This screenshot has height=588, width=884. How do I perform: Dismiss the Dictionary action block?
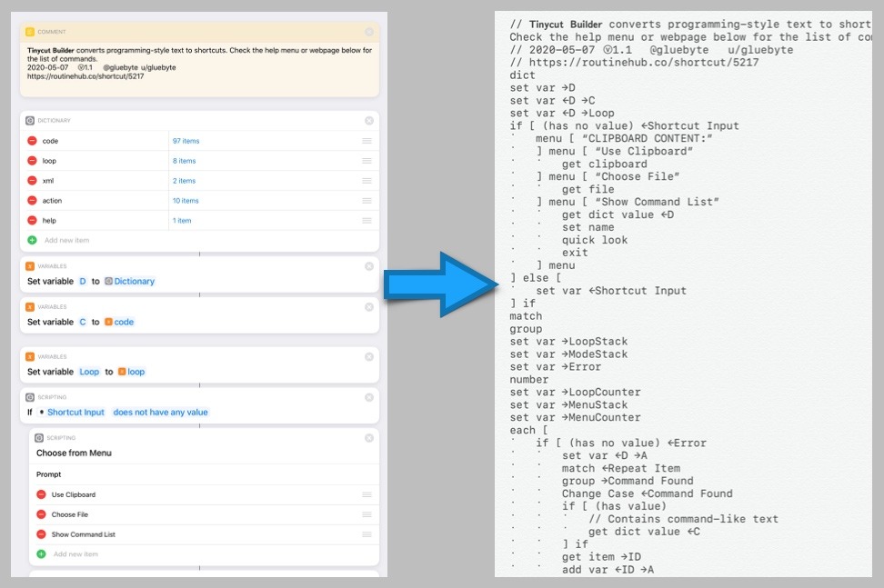tap(369, 120)
